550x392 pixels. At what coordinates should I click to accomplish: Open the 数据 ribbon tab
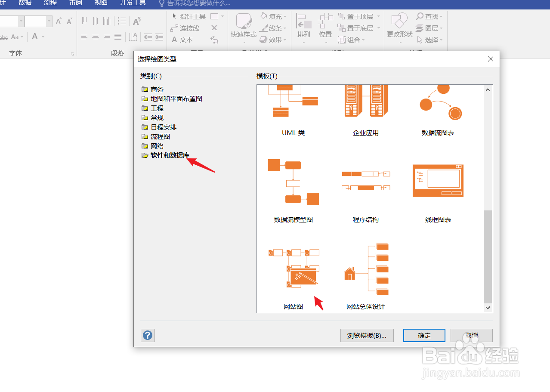click(x=25, y=3)
